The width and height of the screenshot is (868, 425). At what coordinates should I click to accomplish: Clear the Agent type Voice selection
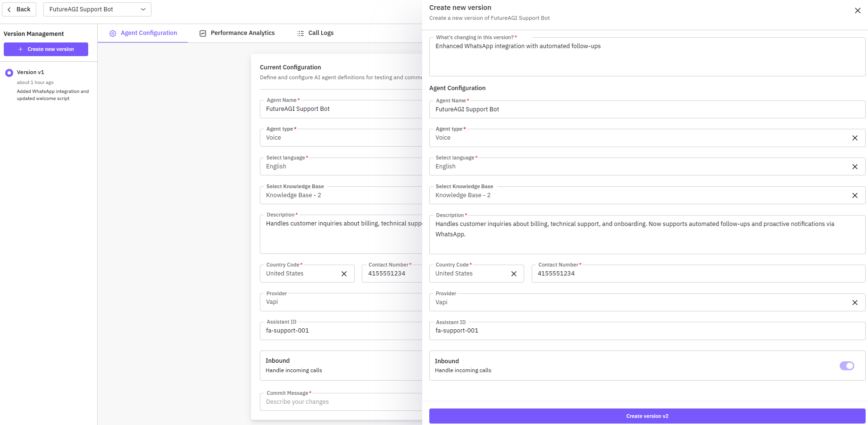point(855,138)
